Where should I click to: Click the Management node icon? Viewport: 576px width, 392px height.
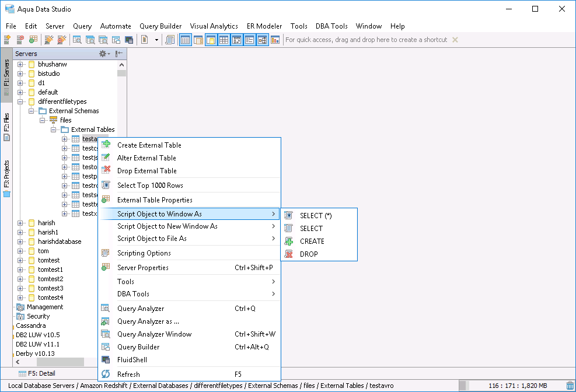coord(20,307)
